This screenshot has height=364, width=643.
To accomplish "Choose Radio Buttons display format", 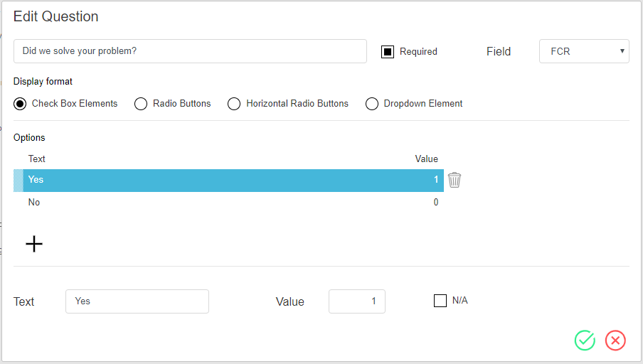I will point(141,104).
